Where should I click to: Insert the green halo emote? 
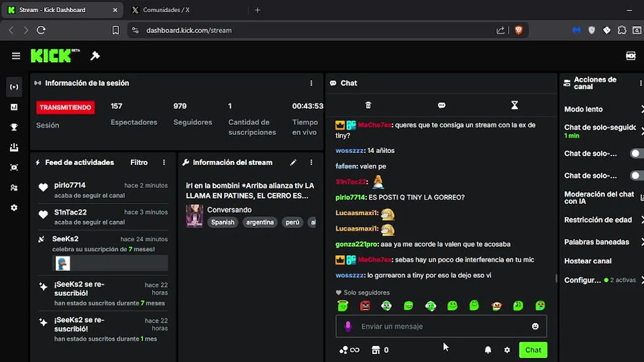343,305
